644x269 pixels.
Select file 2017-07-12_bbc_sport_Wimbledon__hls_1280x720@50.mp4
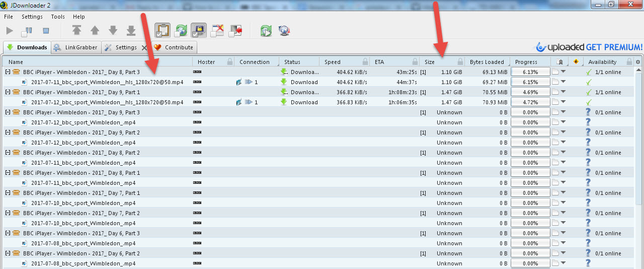coord(107,102)
